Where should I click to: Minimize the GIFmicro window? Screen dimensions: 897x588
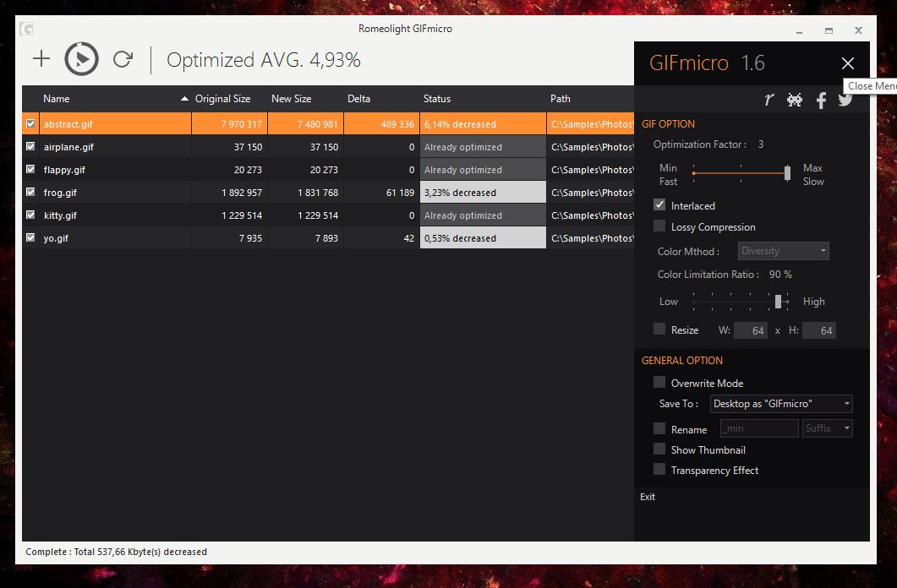click(799, 31)
